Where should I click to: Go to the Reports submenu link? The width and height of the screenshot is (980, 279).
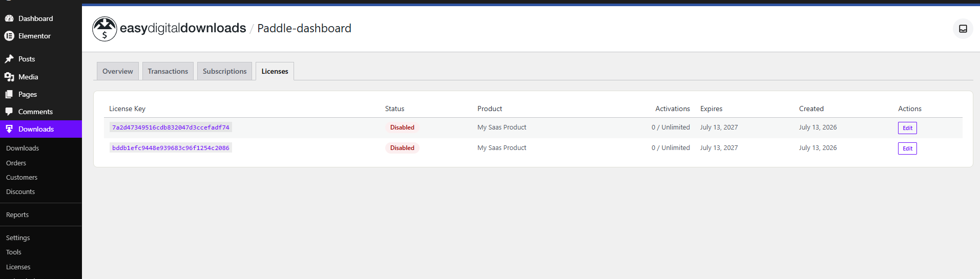[17, 214]
